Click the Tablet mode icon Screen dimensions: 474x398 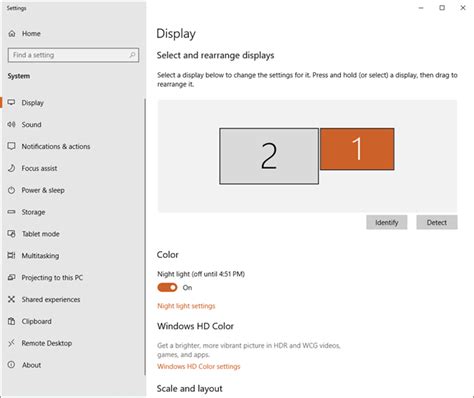coord(12,234)
